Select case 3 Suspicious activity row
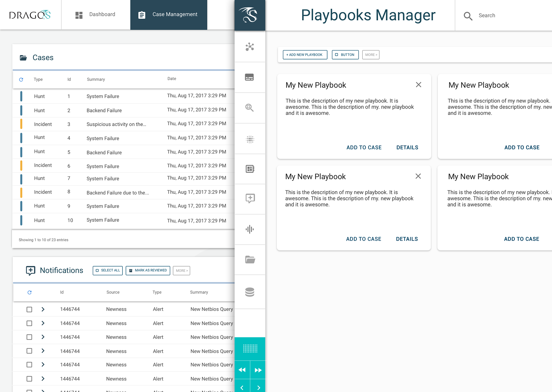552x392 pixels. pyautogui.click(x=124, y=124)
